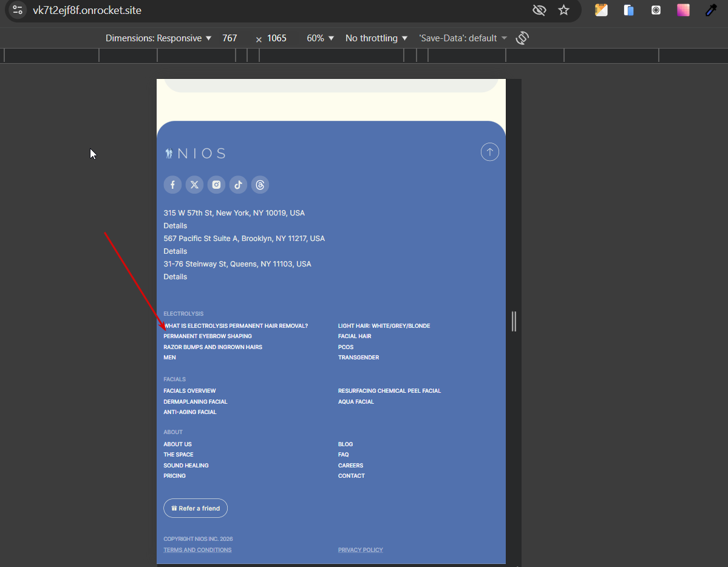Click the Electrolysis section heading
Screen dimensions: 728x567
click(183, 314)
